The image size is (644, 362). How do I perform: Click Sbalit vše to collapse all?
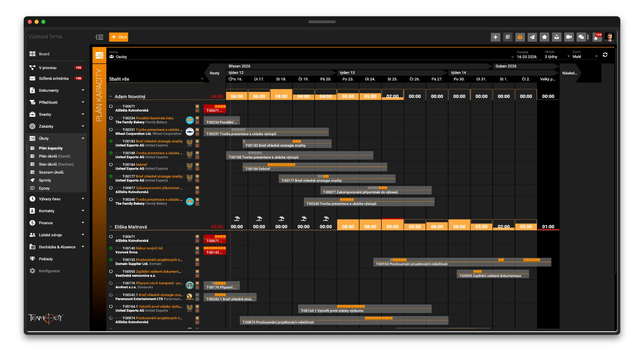pos(119,79)
